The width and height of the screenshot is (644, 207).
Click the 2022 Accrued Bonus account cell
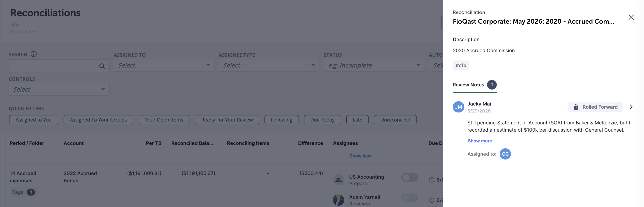pyautogui.click(x=80, y=177)
